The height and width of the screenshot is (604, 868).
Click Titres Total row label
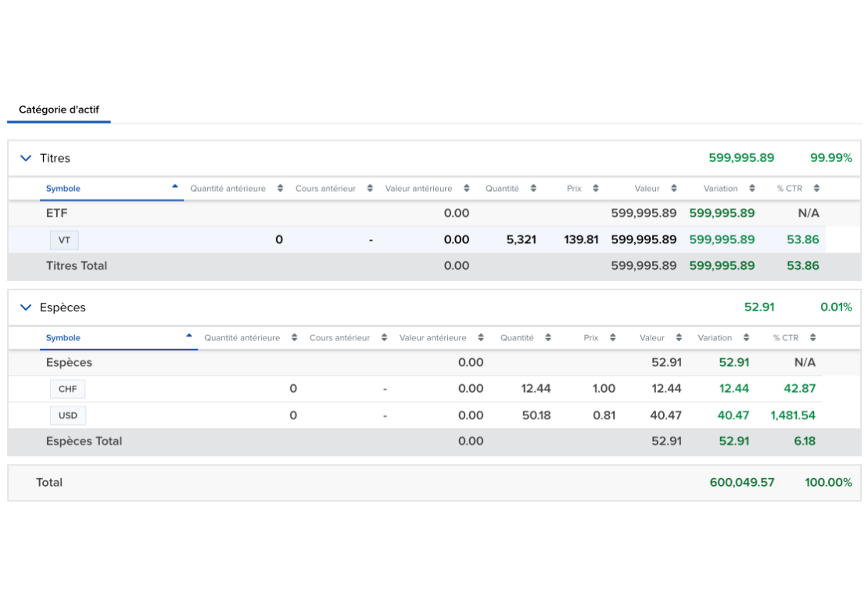pyautogui.click(x=77, y=266)
